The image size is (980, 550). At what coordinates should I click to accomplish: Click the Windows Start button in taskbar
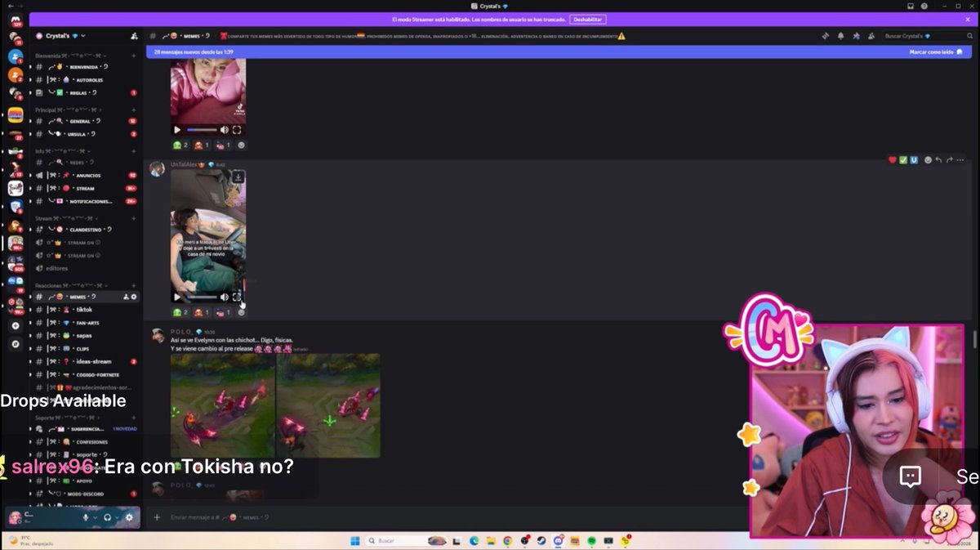pos(355,541)
